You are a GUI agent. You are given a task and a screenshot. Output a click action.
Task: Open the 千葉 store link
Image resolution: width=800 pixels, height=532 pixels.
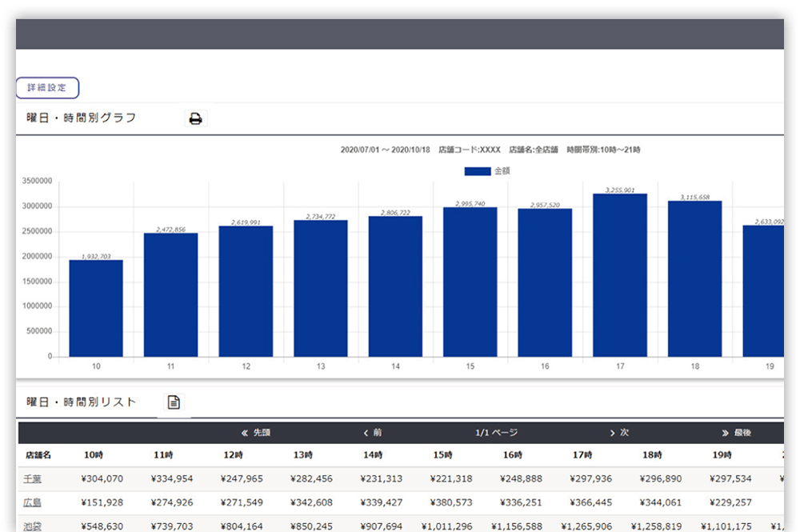click(33, 479)
